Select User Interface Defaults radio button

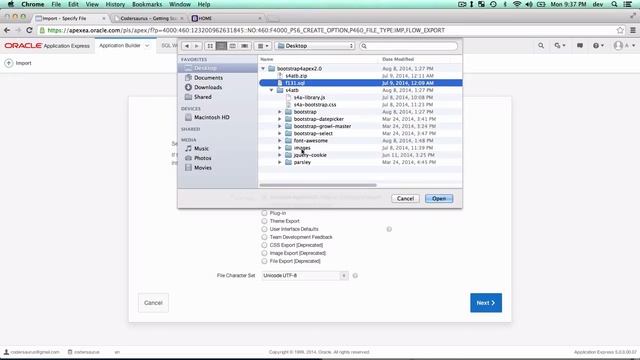pyautogui.click(x=264, y=229)
